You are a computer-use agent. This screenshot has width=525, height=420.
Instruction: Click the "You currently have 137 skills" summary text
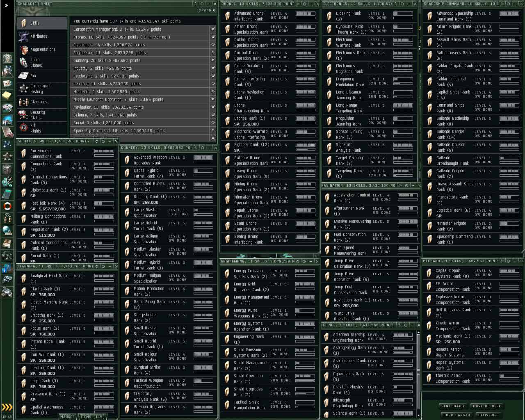[127, 21]
